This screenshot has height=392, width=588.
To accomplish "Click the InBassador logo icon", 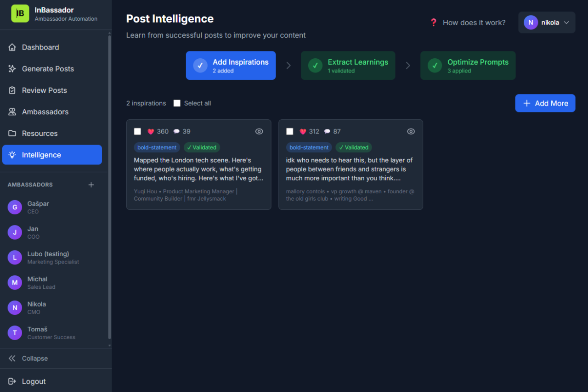I will (x=20, y=13).
